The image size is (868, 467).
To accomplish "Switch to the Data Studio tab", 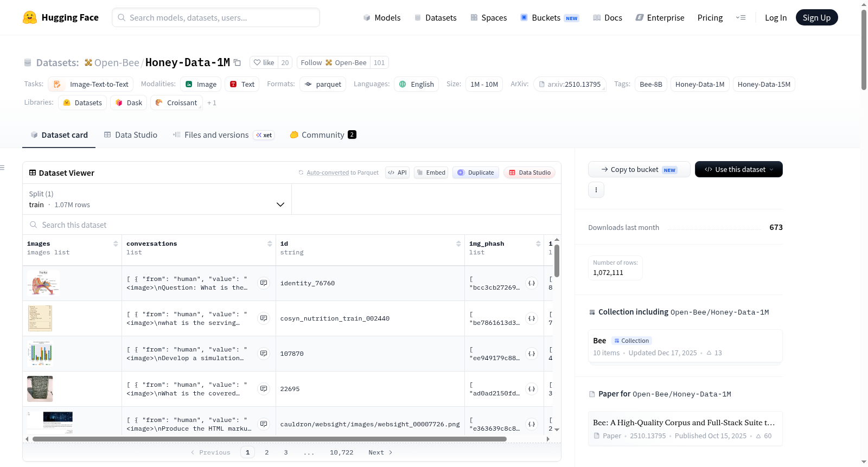I will (131, 135).
